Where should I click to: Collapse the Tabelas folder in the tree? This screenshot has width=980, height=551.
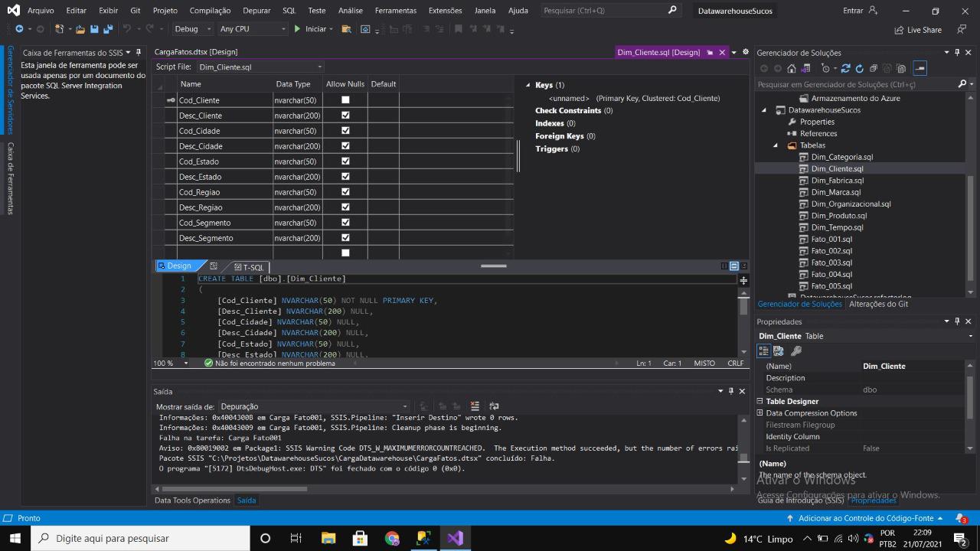(x=776, y=145)
